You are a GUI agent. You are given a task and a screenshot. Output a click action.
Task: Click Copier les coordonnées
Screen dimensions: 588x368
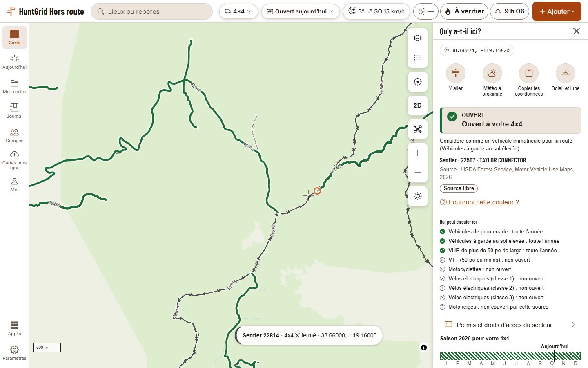(529, 80)
